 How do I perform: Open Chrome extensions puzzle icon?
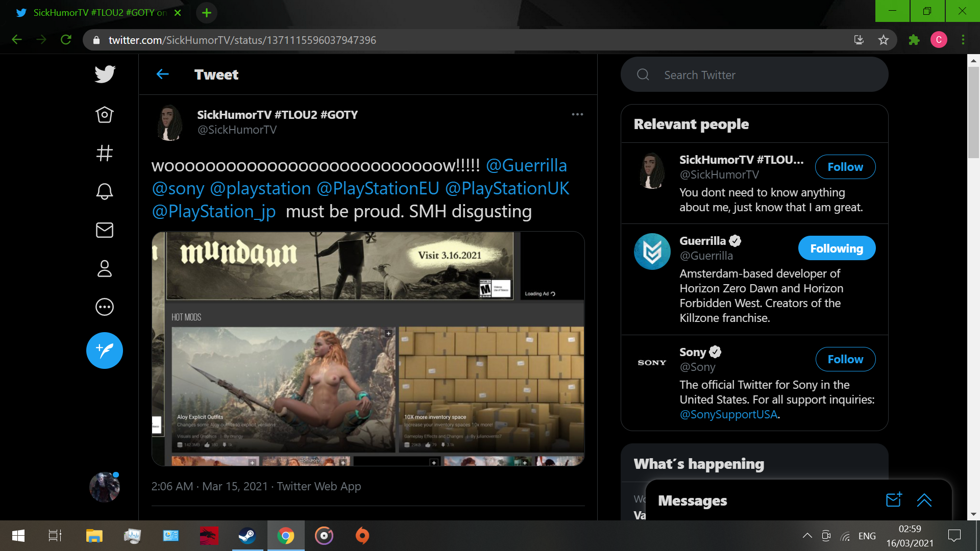[914, 40]
